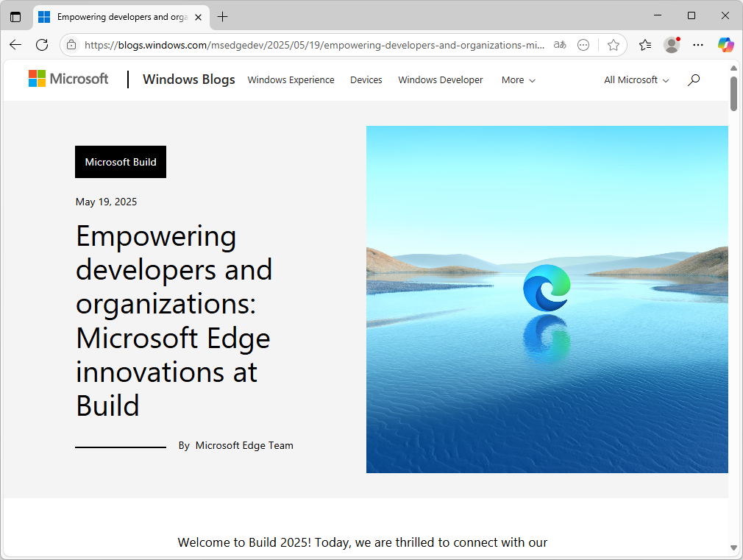Viewport: 743px width, 560px height.
Task: Open translate options with the aあ icon
Action: point(559,45)
